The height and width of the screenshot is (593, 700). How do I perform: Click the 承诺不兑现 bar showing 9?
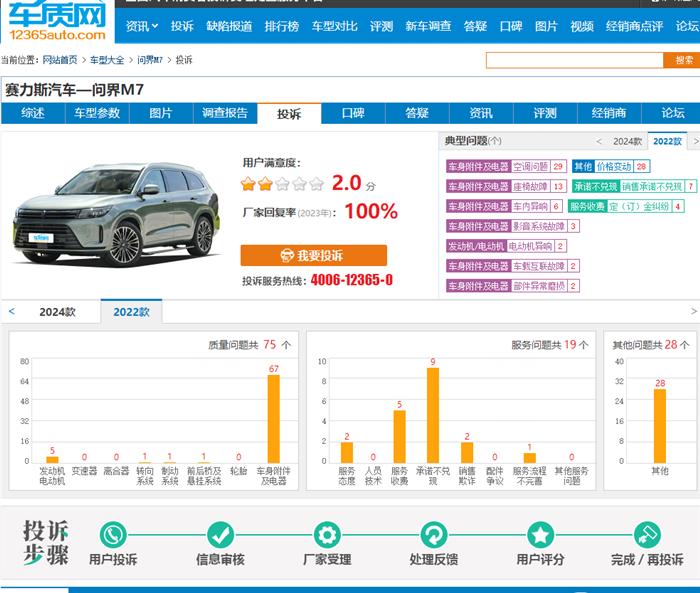(x=433, y=415)
